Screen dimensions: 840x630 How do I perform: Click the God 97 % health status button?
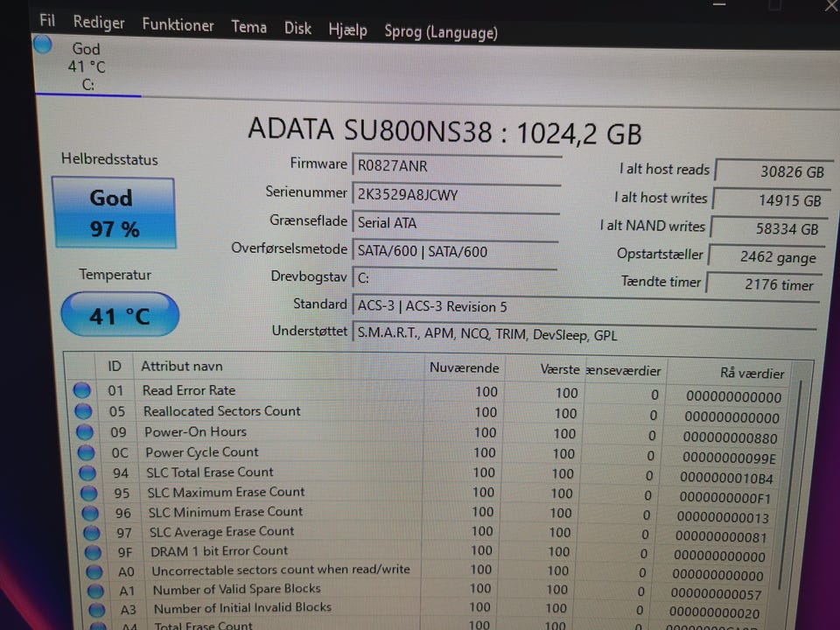pos(114,213)
